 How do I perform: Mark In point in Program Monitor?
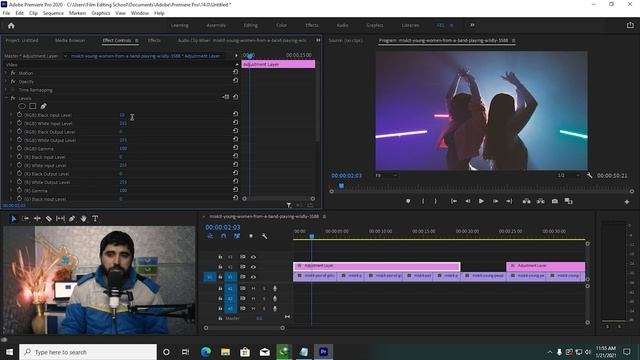tap(423, 201)
